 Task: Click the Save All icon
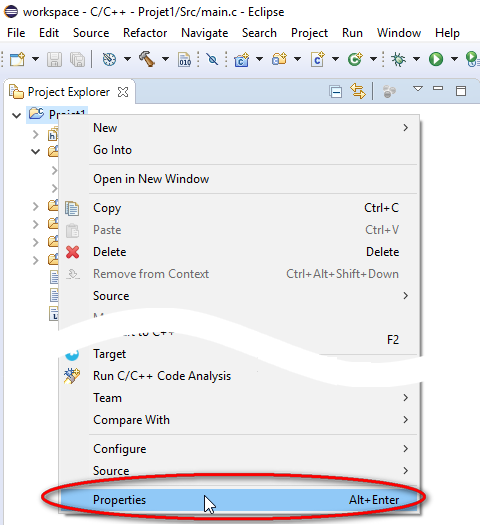click(x=77, y=60)
